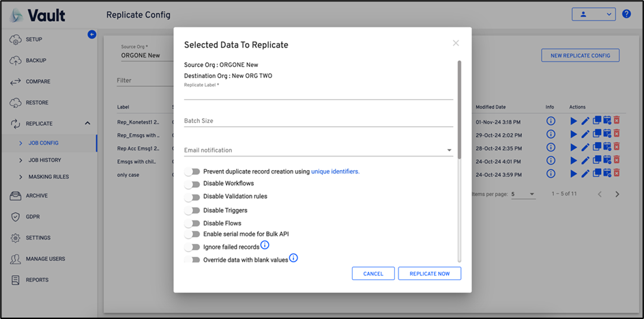Viewport: 644px width, 319px height.
Task: Click info icon beside Ignore failed records
Action: (x=265, y=245)
